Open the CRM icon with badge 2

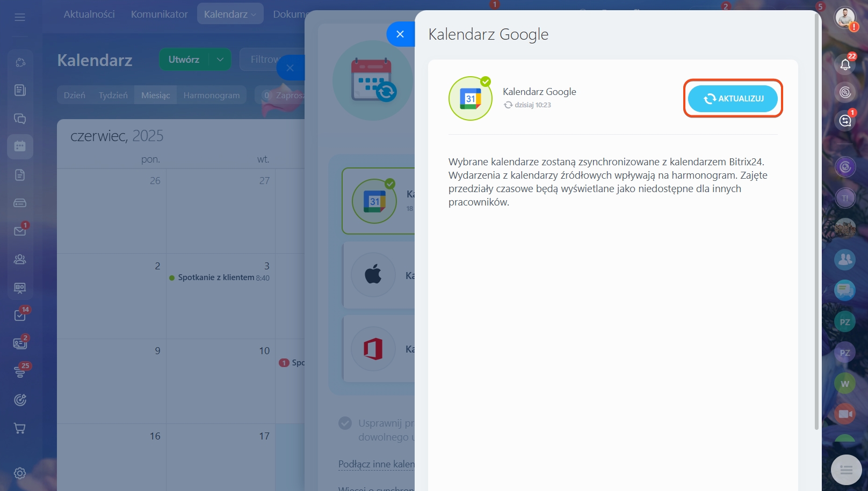pos(20,343)
